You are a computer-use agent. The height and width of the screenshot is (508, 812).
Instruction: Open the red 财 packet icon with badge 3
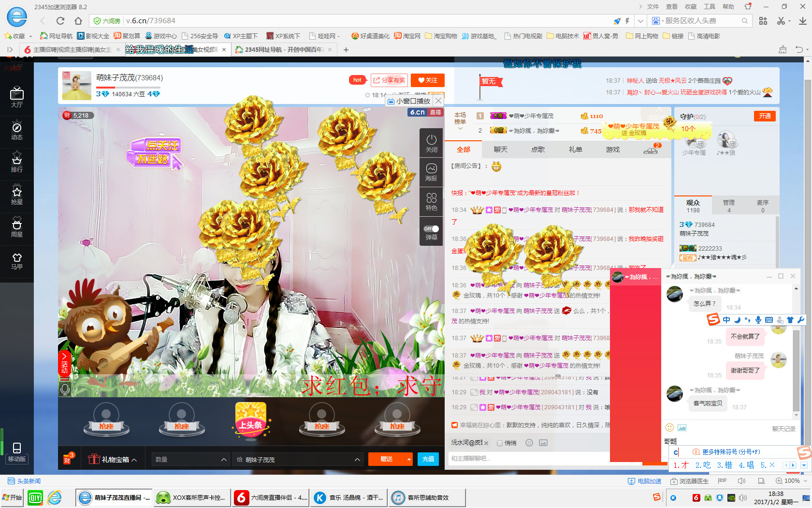[x=68, y=459]
